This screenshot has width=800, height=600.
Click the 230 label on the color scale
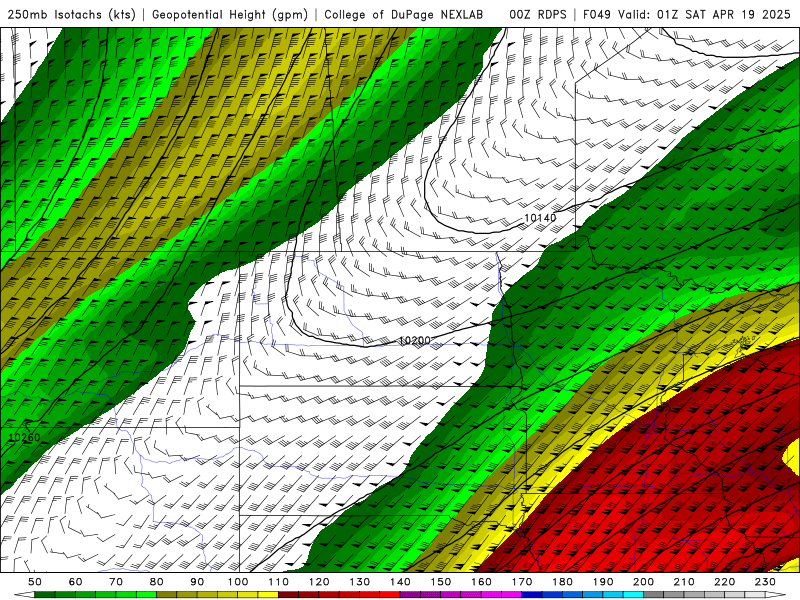pyautogui.click(x=766, y=582)
